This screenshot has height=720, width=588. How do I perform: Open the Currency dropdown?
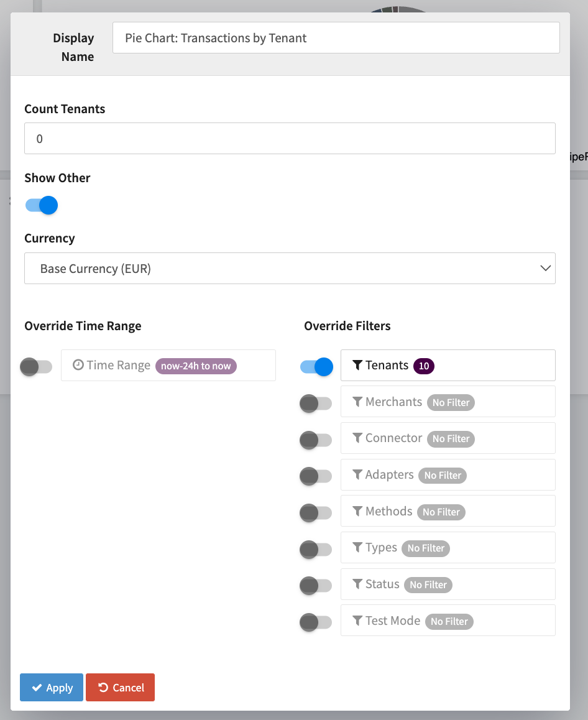point(290,269)
